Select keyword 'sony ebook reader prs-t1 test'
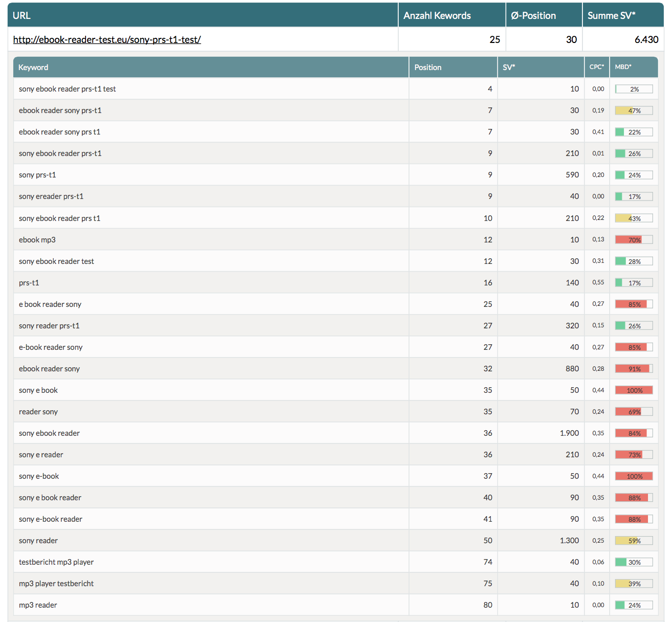672x622 pixels. [x=67, y=89]
